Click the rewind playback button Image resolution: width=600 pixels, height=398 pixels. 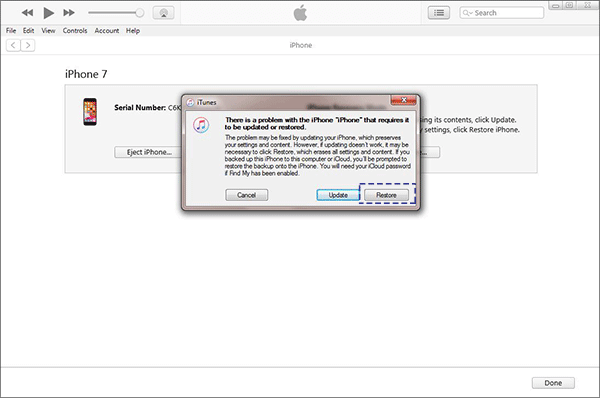coord(27,13)
